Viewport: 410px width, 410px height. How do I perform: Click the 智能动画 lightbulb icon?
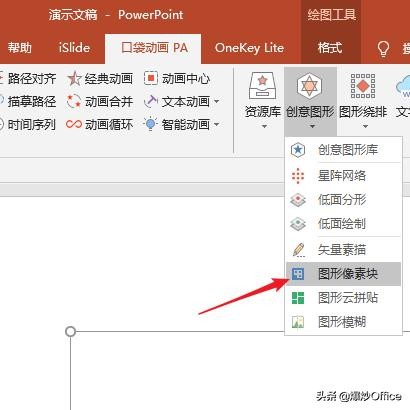point(150,124)
